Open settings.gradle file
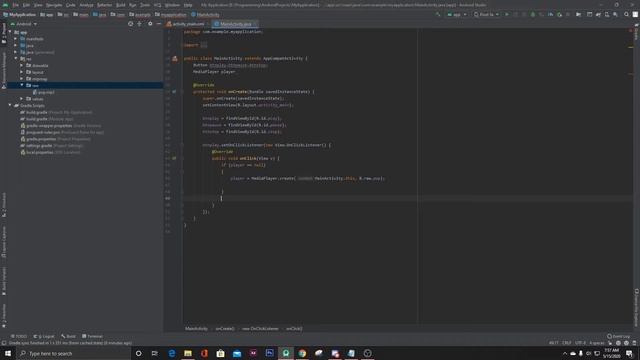Screen dimensions: 640x360 pyautogui.click(x=51, y=146)
